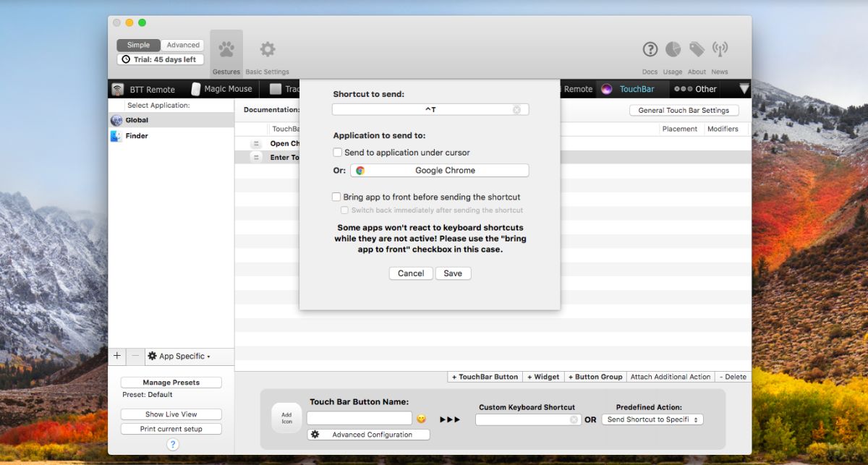This screenshot has height=465, width=868.
Task: Click Manage Presets
Action: [171, 383]
